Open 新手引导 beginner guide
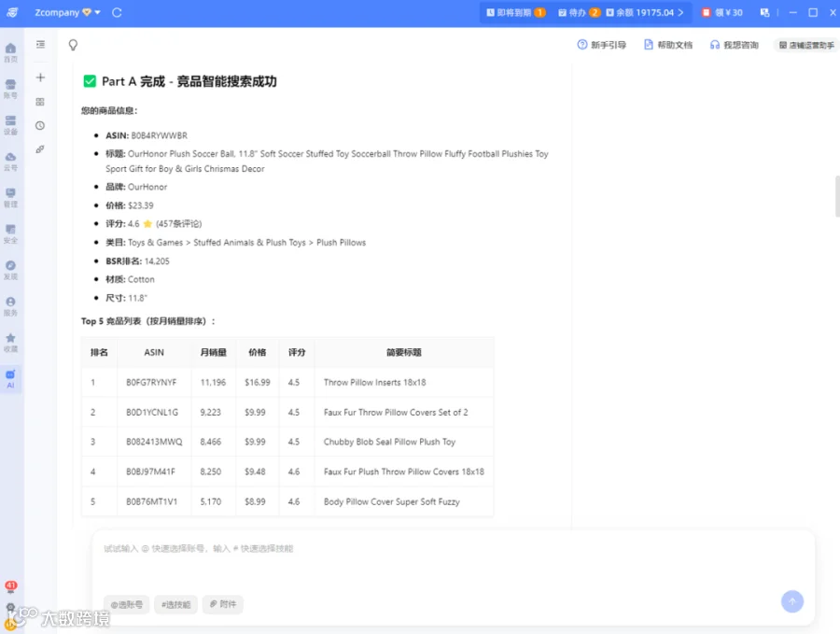The image size is (840, 634). click(x=602, y=45)
